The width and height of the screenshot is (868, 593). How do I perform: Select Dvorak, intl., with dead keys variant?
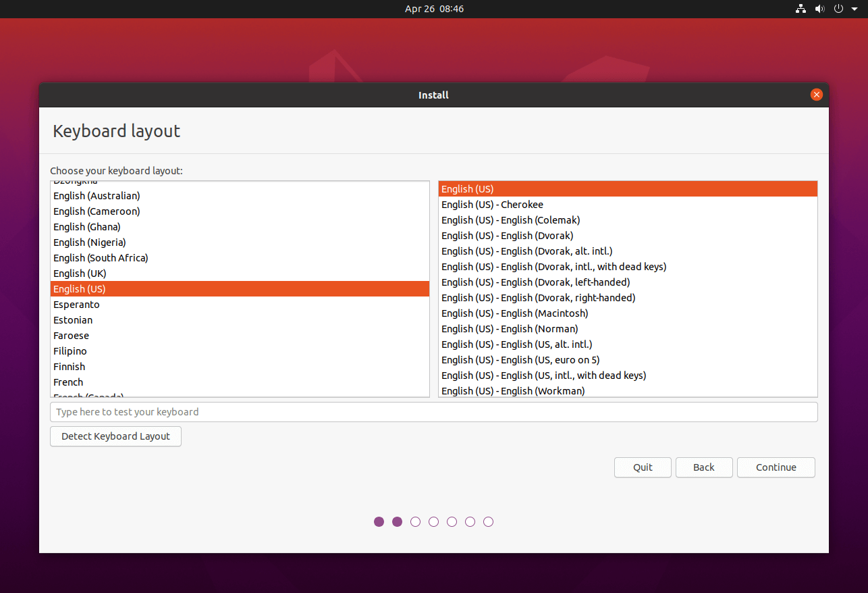pos(628,267)
